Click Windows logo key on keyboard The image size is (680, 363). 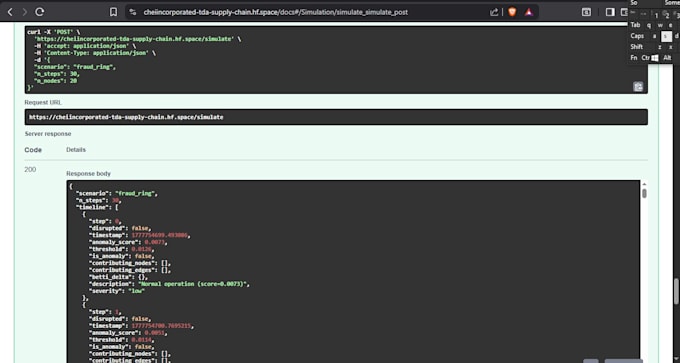pyautogui.click(x=655, y=58)
